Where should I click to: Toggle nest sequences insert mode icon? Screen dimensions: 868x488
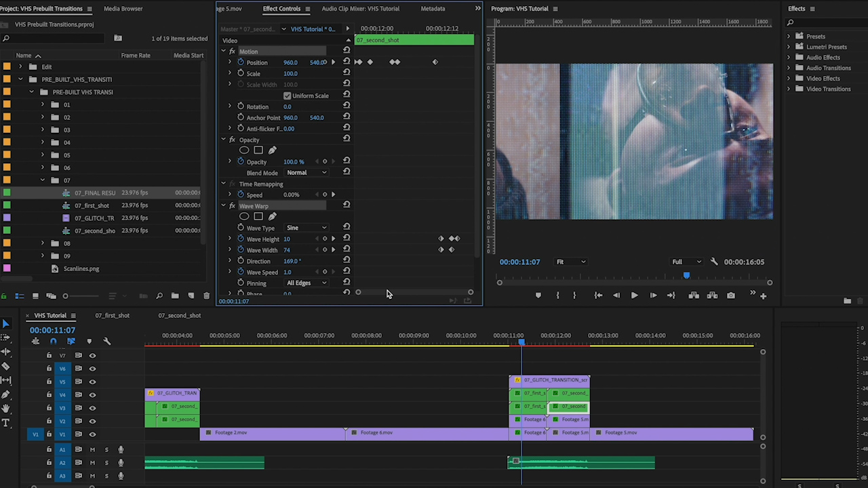[35, 341]
